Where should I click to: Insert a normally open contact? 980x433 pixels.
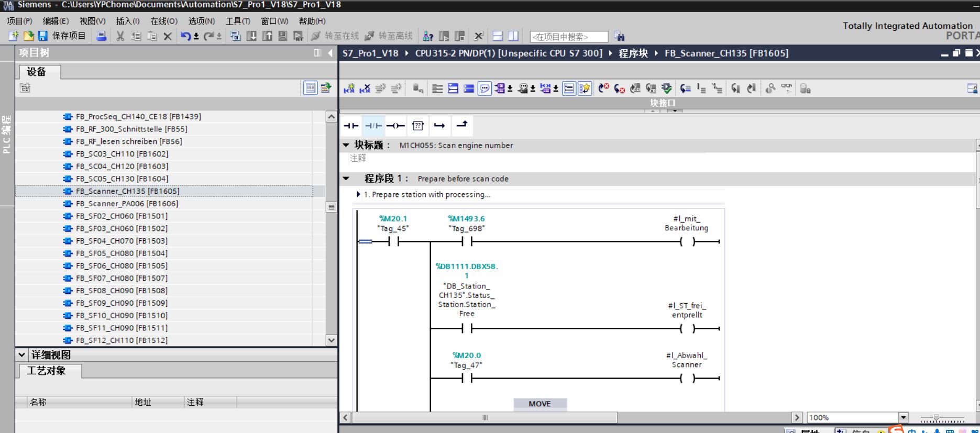tap(351, 126)
